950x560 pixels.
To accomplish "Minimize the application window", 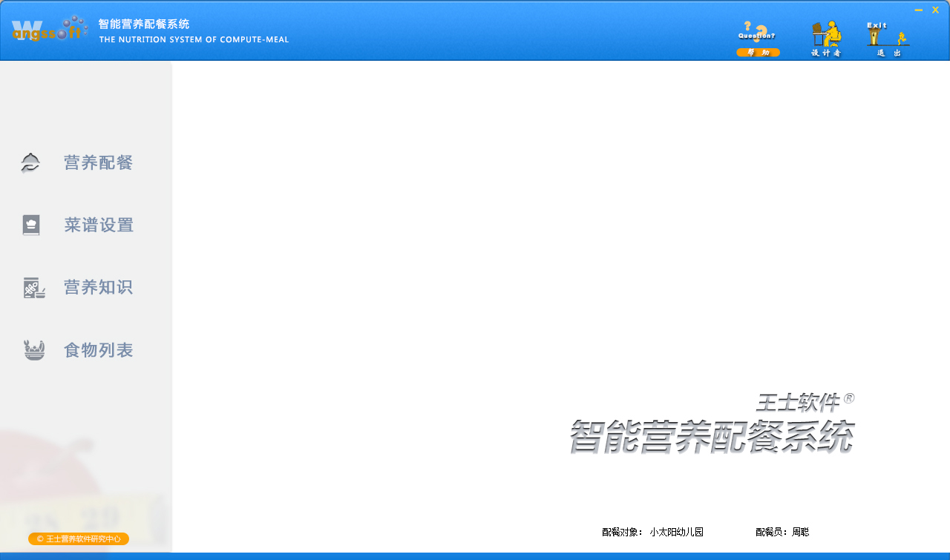I will coord(919,10).
